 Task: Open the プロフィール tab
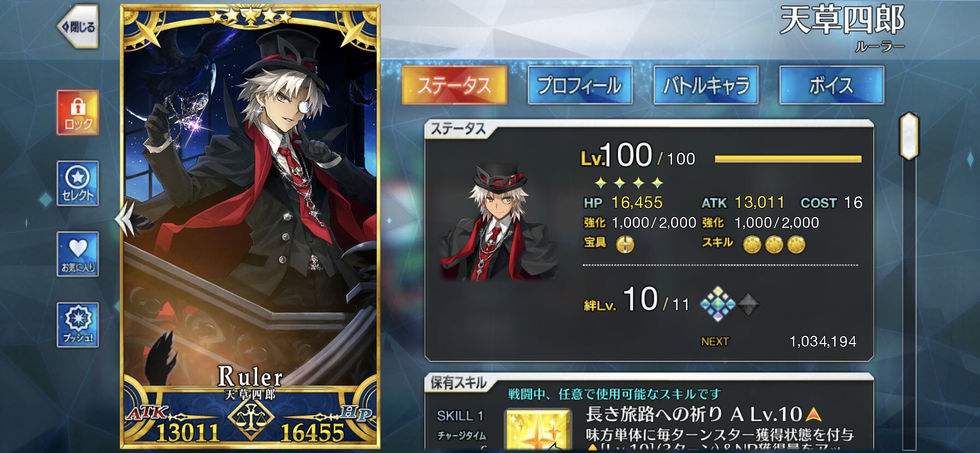(x=580, y=85)
